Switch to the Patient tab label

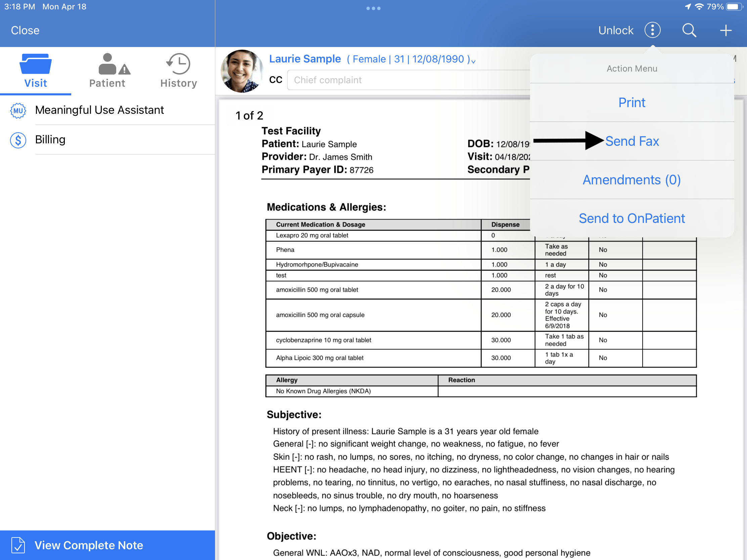(107, 83)
